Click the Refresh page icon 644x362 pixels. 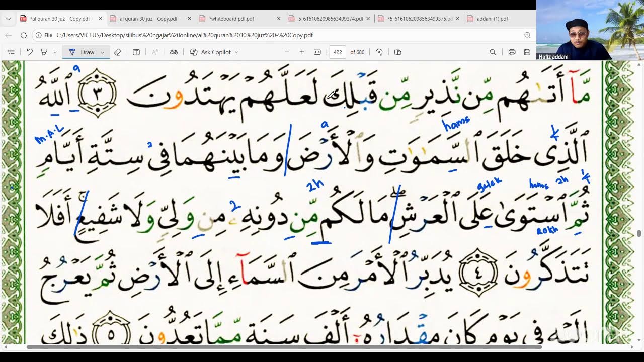[24, 35]
